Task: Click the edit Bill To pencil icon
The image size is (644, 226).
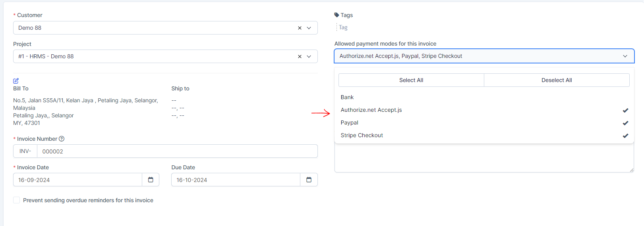Action: pyautogui.click(x=16, y=80)
